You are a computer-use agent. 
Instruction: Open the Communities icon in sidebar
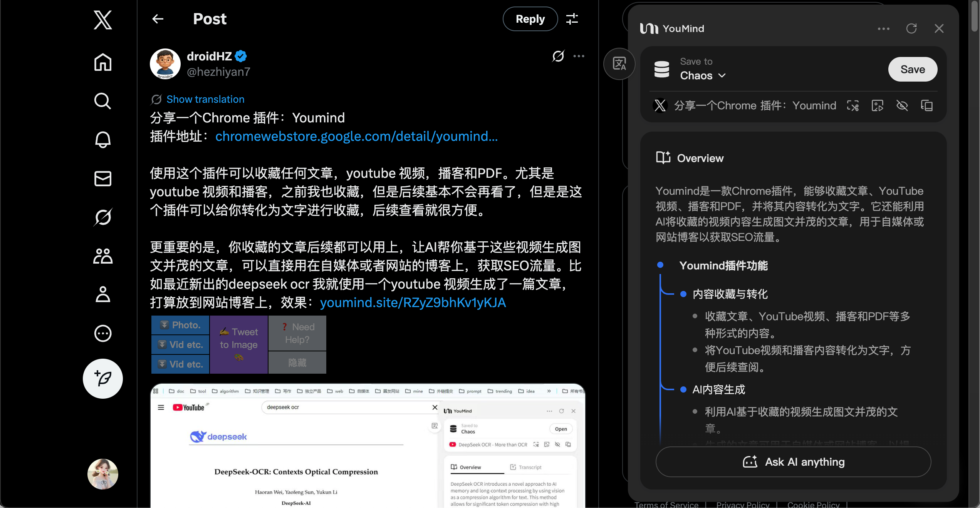pyautogui.click(x=102, y=256)
